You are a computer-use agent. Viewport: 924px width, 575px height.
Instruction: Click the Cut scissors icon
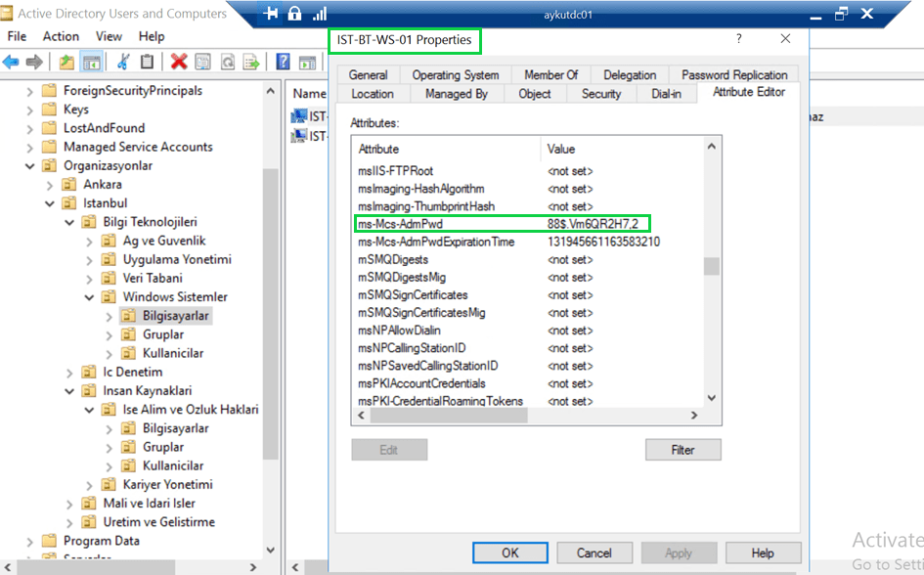(x=123, y=63)
